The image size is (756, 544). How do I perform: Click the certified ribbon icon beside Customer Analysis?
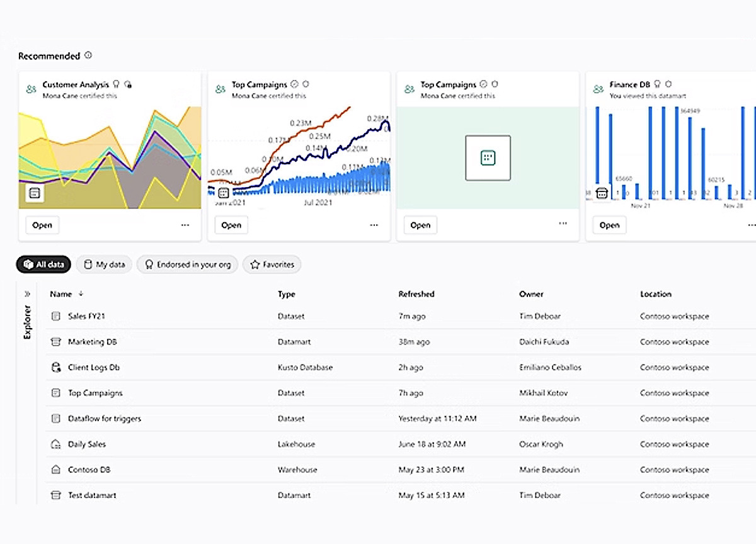[116, 84]
